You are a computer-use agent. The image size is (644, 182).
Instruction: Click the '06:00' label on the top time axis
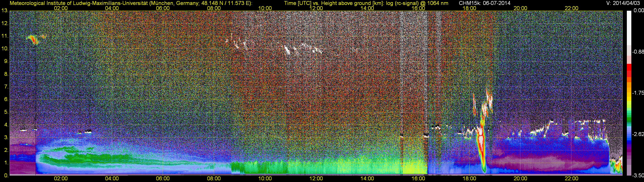point(163,8)
